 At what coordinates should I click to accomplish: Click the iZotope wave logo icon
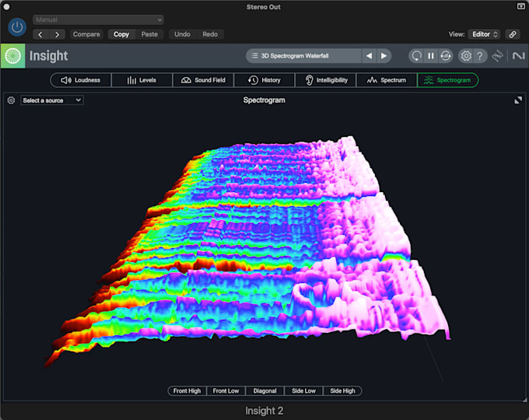497,56
